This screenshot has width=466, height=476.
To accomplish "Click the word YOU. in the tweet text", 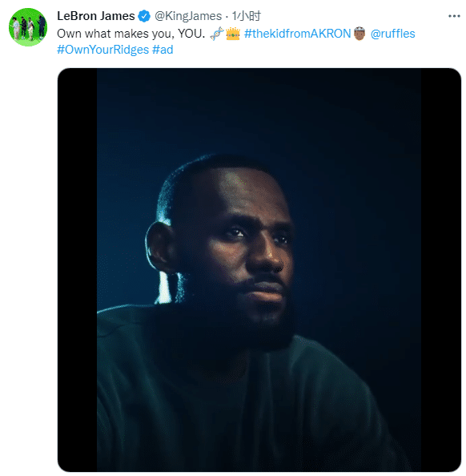I will (191, 34).
